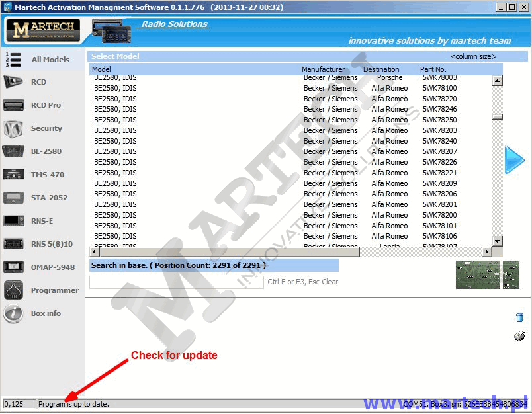Click the Select Model panel header
This screenshot has height=414, width=532.
click(307, 56)
